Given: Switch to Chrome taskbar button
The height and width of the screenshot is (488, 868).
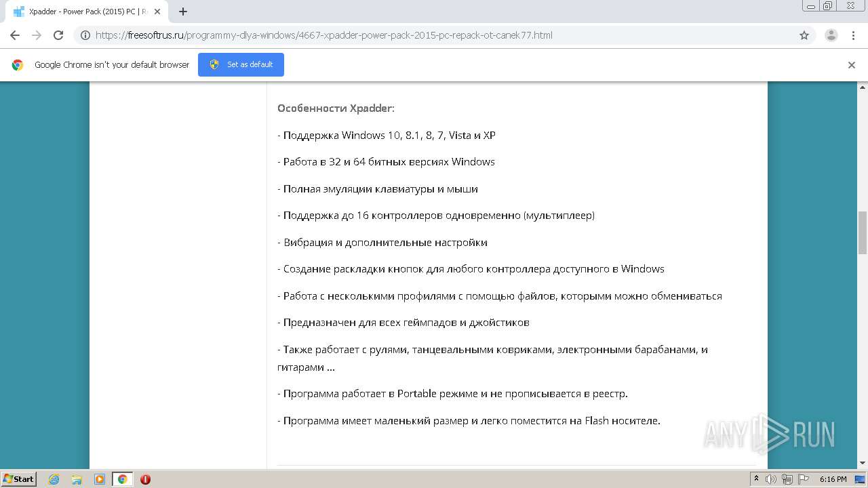Looking at the screenshot, I should click(x=122, y=479).
